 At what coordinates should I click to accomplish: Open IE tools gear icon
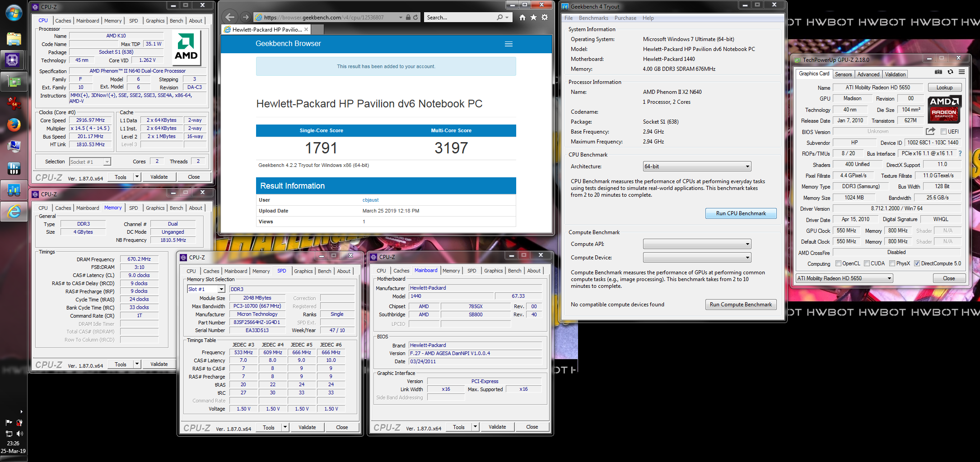pos(545,17)
